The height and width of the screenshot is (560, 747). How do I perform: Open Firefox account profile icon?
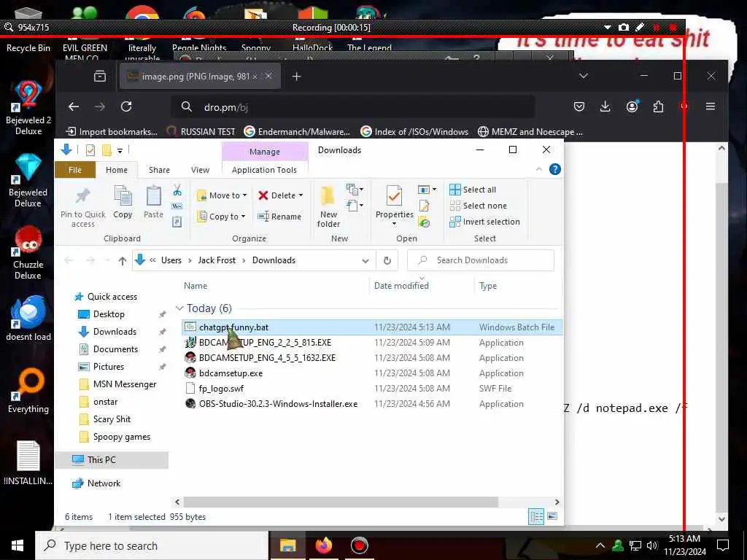tap(632, 106)
